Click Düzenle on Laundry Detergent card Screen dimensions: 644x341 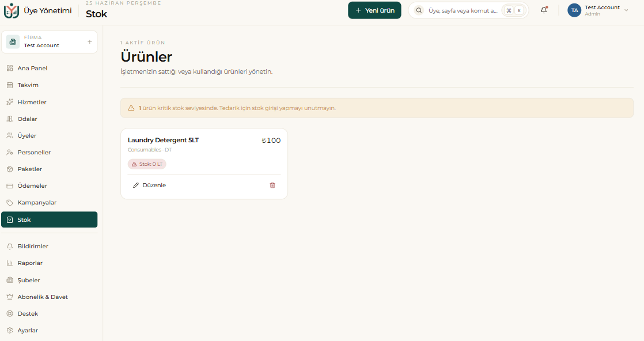(x=150, y=185)
